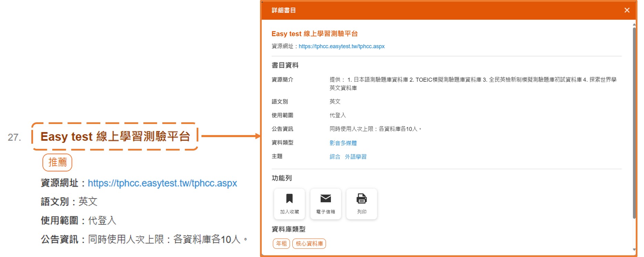Click the orange Easy test title in the dialog
The width and height of the screenshot is (644, 257).
point(314,34)
